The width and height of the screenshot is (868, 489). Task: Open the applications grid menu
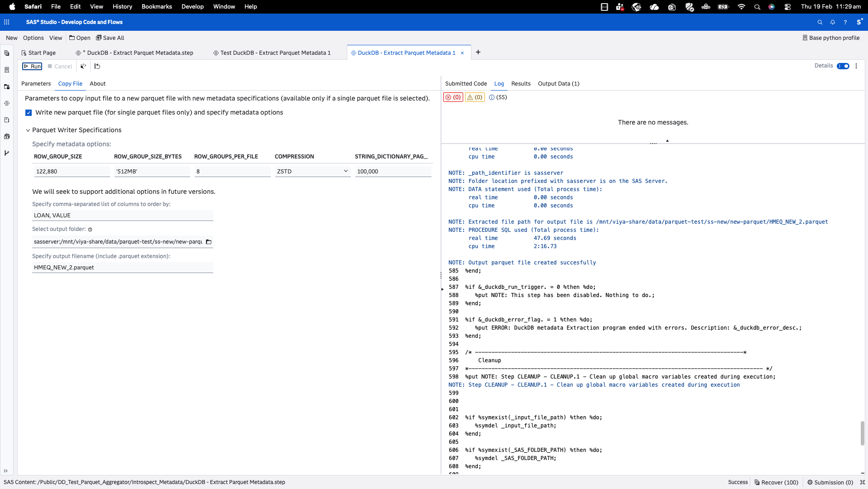(x=7, y=22)
